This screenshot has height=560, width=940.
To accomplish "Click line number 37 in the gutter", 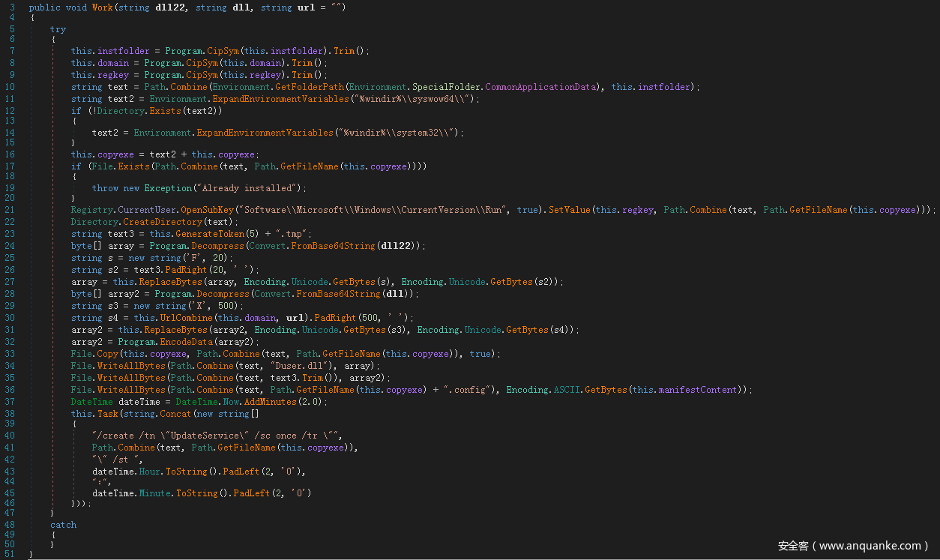I will point(10,402).
